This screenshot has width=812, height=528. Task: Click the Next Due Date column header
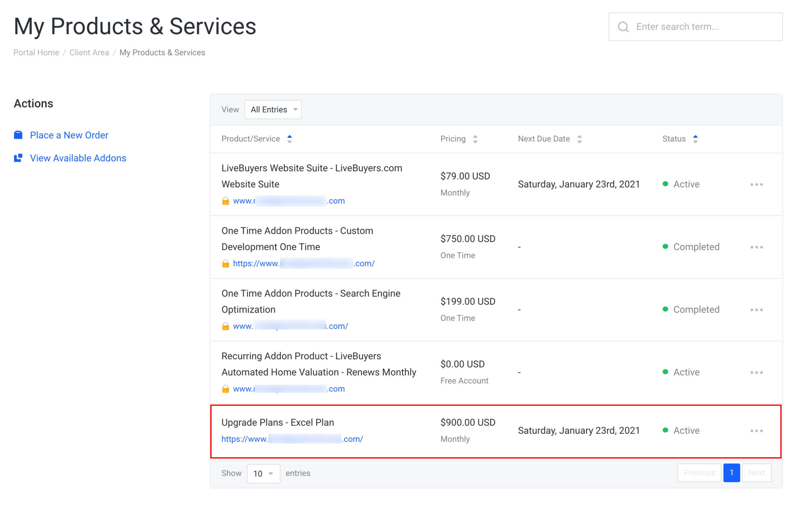[544, 139]
